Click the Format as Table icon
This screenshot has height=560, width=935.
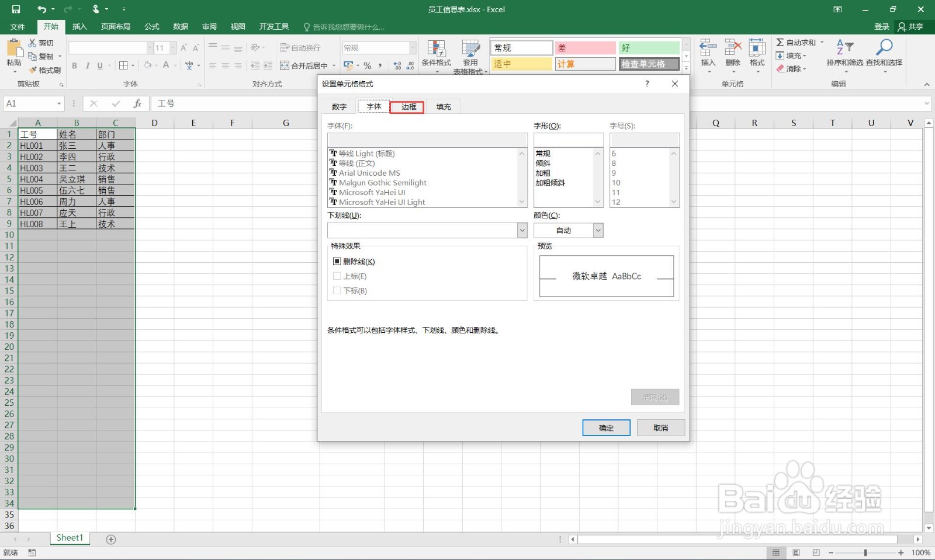click(x=470, y=49)
